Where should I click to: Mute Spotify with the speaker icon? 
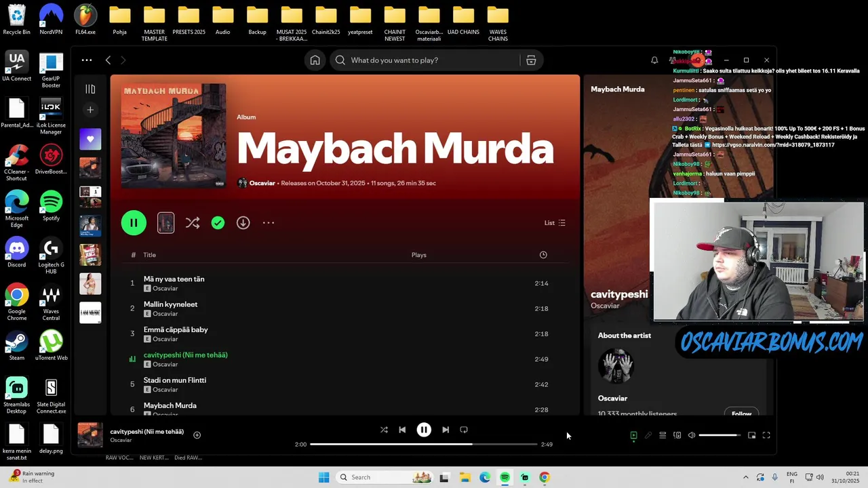(691, 435)
